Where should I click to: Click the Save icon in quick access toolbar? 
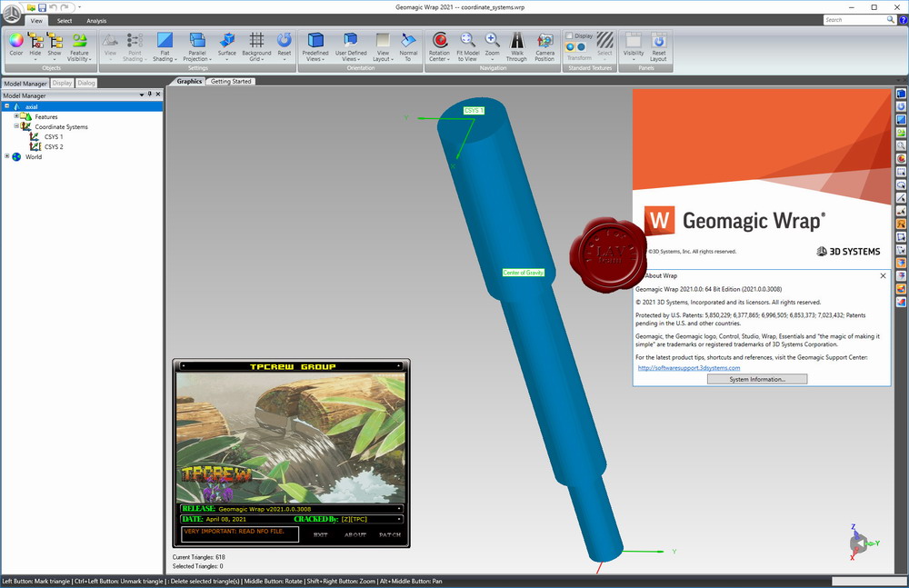click(43, 7)
